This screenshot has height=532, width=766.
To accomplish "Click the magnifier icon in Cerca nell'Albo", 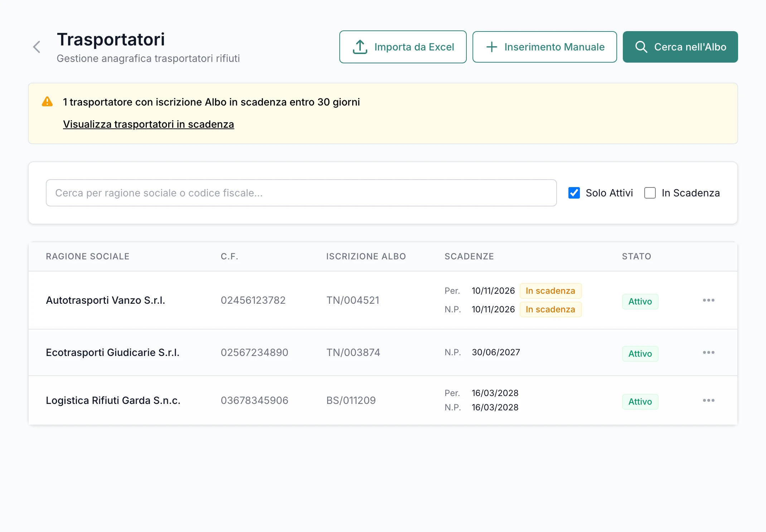I will [x=641, y=47].
